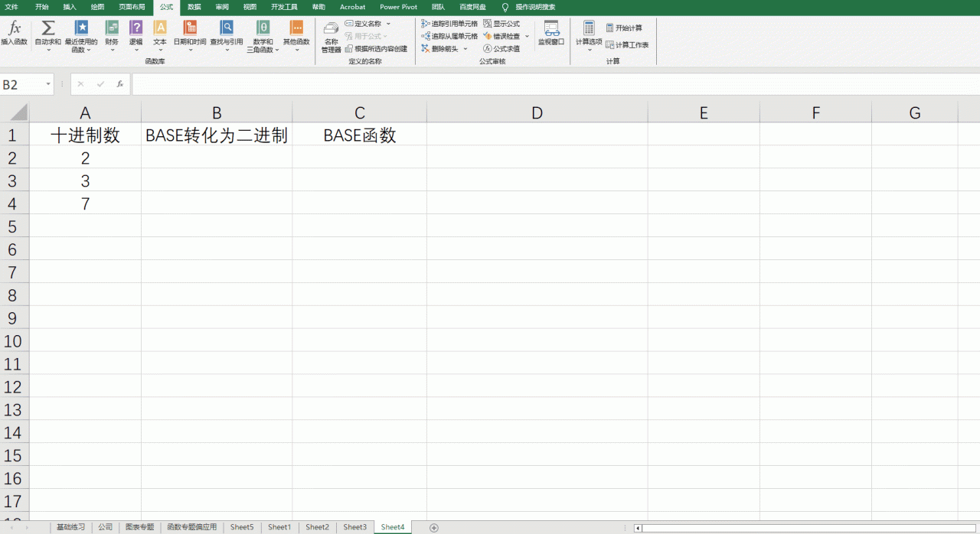The image size is (980, 534).
Task: Open the Logical (逻辑) functions list
Action: tap(136, 35)
